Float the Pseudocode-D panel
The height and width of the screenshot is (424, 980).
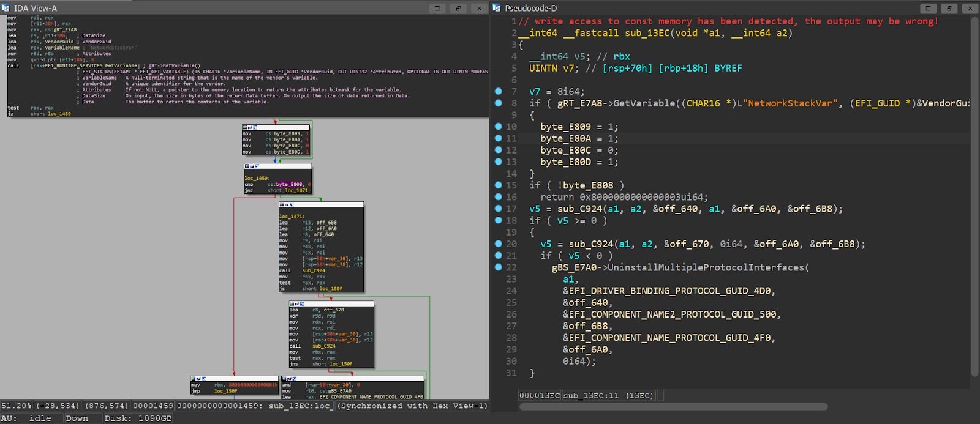(x=949, y=8)
